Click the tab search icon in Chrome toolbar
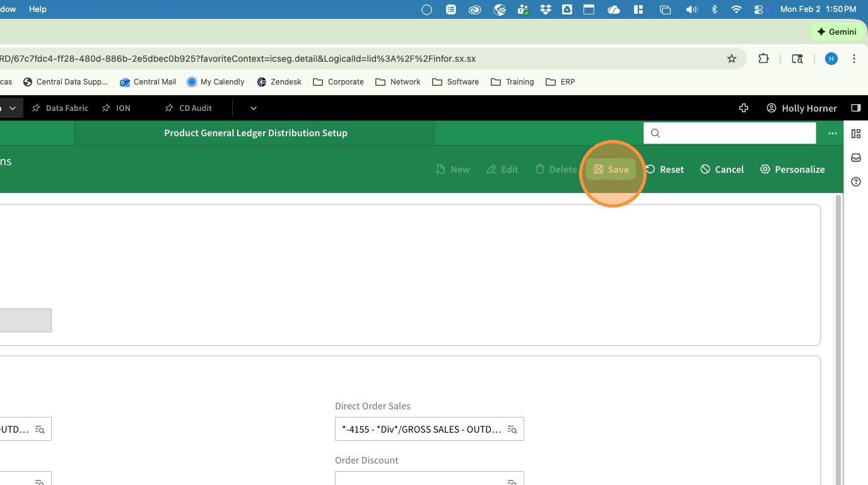Image resolution: width=868 pixels, height=485 pixels. tap(797, 59)
